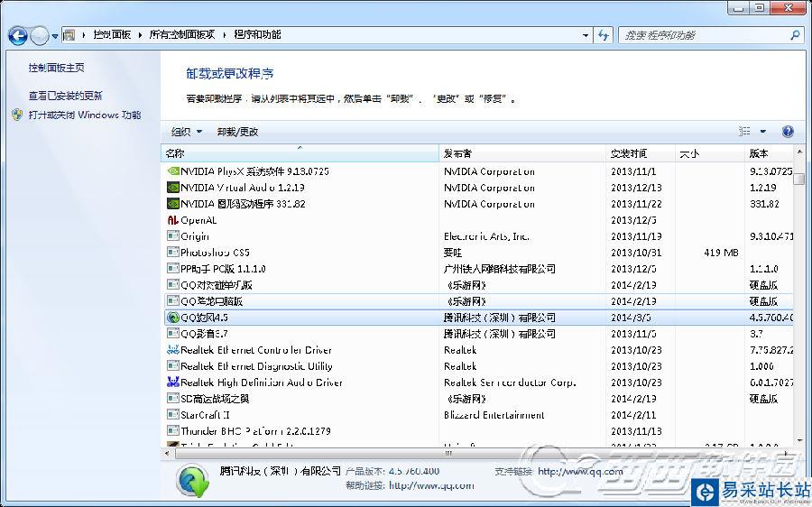This screenshot has height=507, width=812.
Task: Sort by the 大小 column header
Action: coord(709,153)
